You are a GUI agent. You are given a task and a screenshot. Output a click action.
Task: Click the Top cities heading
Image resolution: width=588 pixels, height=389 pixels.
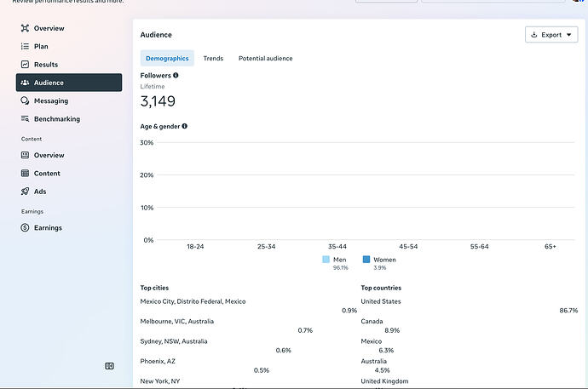154,288
